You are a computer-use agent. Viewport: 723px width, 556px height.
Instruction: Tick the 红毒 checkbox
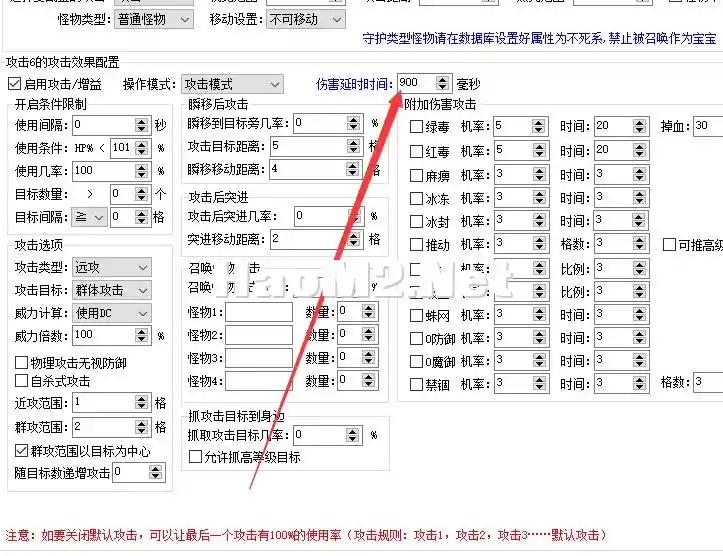416,151
